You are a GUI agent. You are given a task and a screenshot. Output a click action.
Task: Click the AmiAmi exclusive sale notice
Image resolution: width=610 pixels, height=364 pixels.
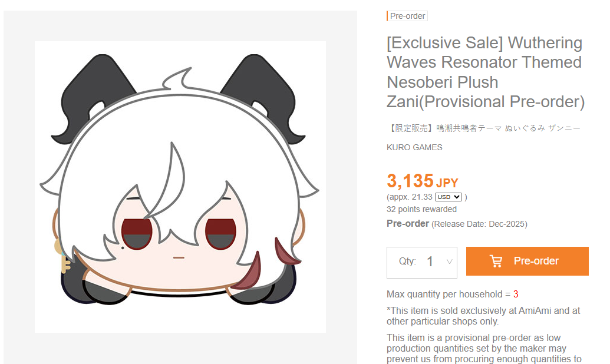click(483, 316)
